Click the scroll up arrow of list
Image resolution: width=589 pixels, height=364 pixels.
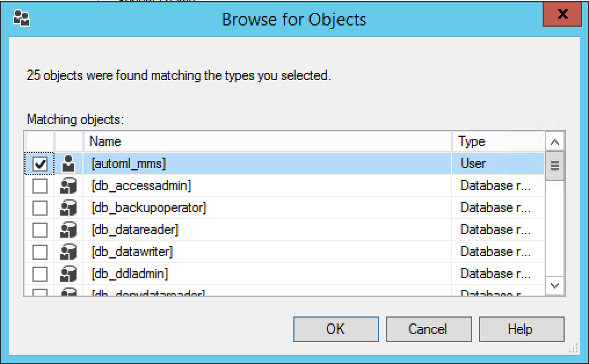[554, 141]
